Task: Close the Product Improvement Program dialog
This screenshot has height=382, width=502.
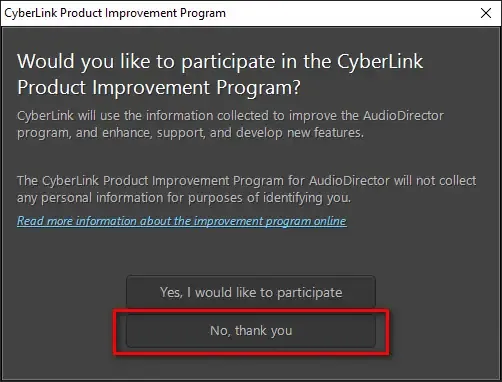Action: click(486, 13)
